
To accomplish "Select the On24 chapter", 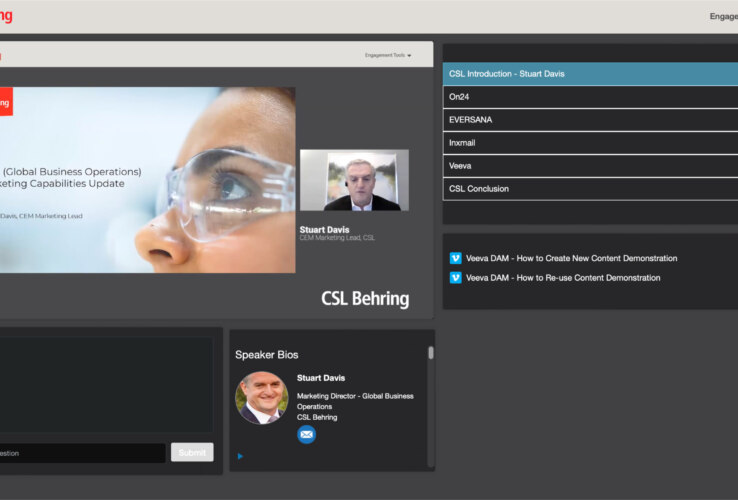I will tap(590, 97).
